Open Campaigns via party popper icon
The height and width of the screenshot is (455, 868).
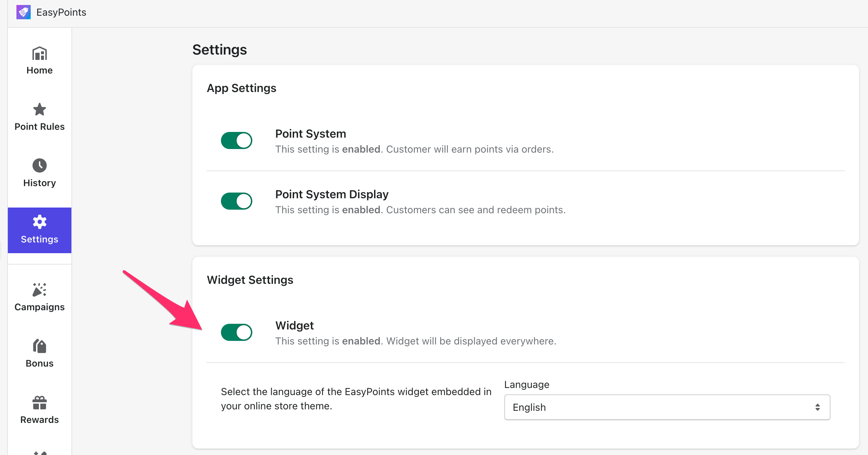pyautogui.click(x=39, y=290)
